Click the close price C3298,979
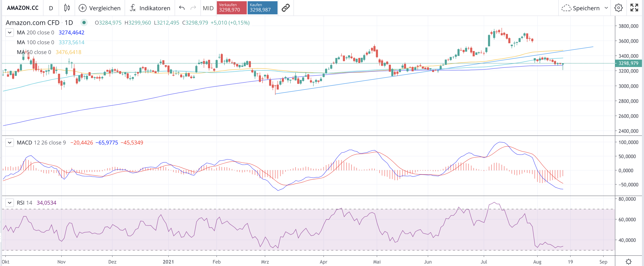The width and height of the screenshot is (644, 266). click(195, 23)
